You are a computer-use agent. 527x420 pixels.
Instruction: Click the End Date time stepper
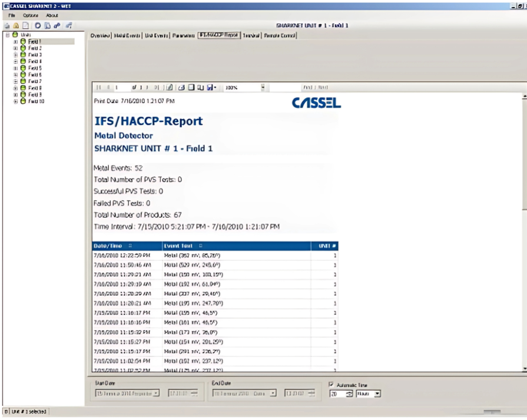[311, 393]
